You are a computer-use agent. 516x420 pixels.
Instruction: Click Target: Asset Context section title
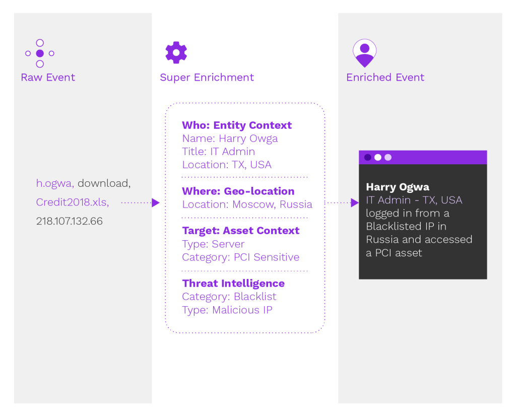pos(241,231)
